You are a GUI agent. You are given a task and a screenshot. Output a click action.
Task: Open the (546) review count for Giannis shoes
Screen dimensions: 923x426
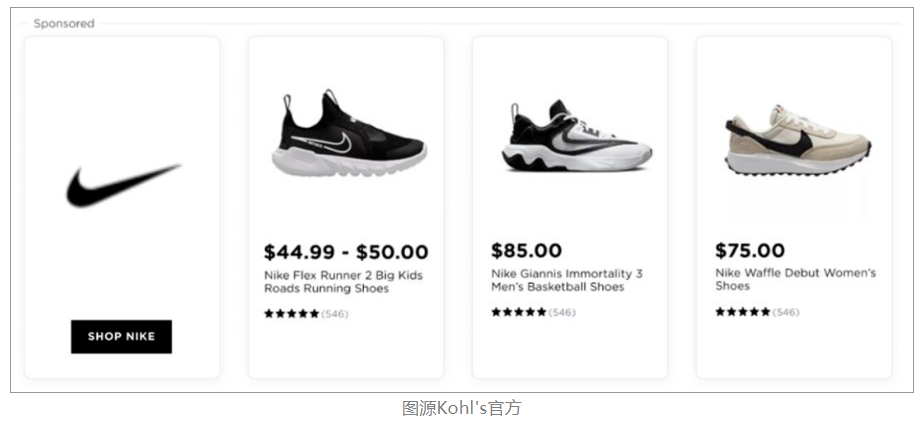click(x=562, y=312)
